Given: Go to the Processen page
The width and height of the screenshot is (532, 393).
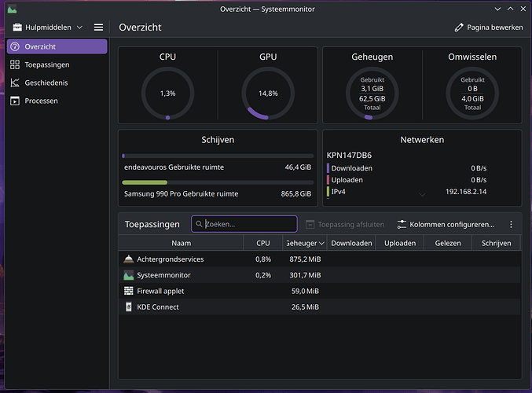Looking at the screenshot, I should 41,101.
